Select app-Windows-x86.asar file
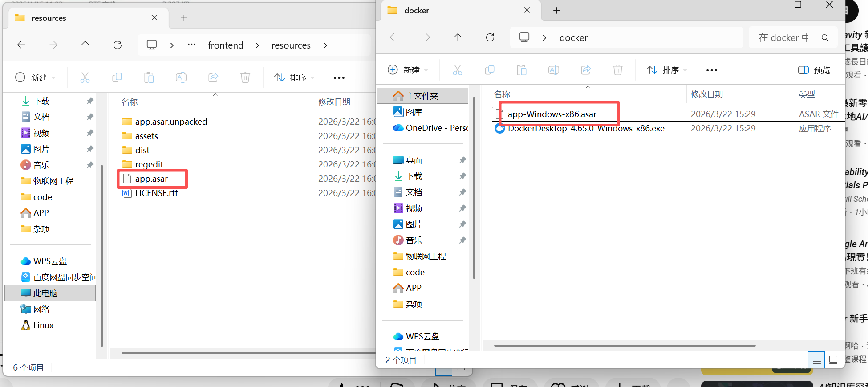Viewport: 868px width, 387px height. (x=552, y=114)
